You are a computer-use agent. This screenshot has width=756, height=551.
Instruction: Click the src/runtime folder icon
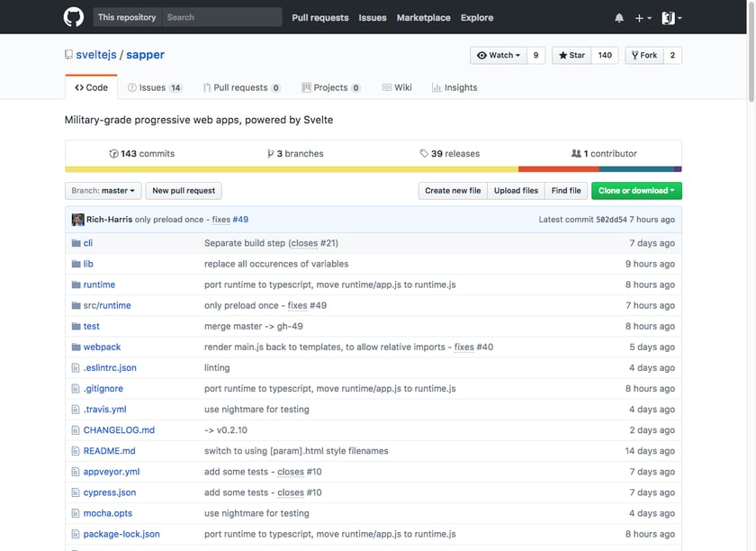[76, 305]
